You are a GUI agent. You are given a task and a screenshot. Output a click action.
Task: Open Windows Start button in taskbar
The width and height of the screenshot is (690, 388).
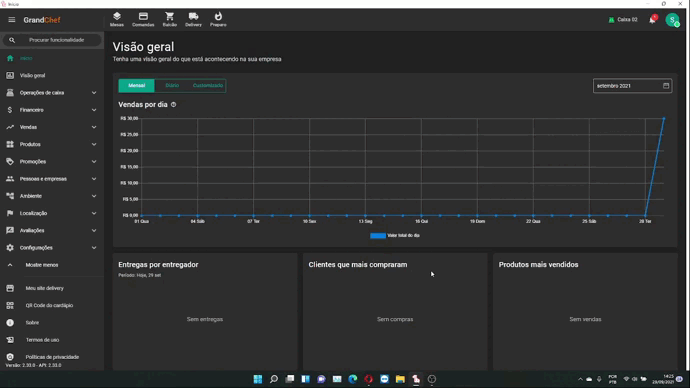click(x=258, y=379)
